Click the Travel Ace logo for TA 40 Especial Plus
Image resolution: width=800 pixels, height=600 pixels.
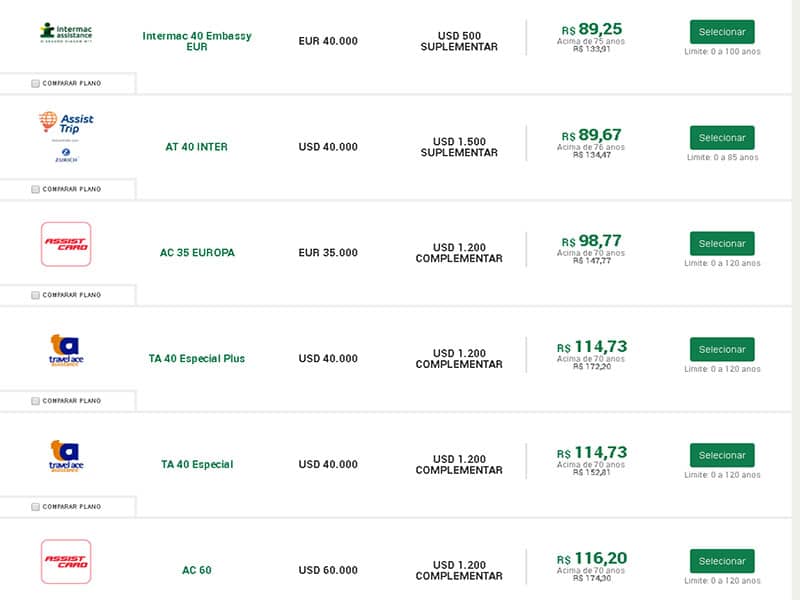point(66,351)
